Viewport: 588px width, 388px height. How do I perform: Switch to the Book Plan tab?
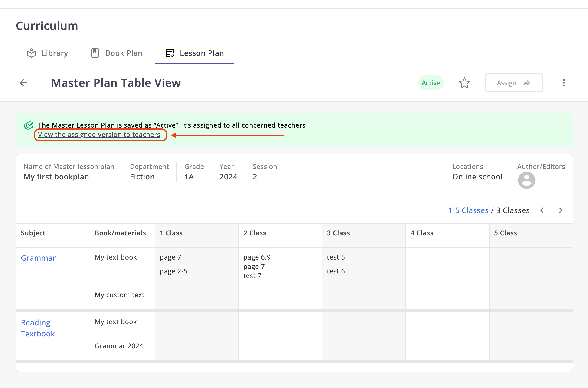click(124, 53)
